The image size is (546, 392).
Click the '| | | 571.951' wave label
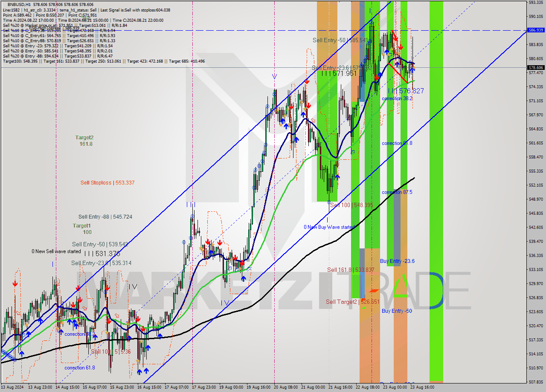pyautogui.click(x=339, y=73)
